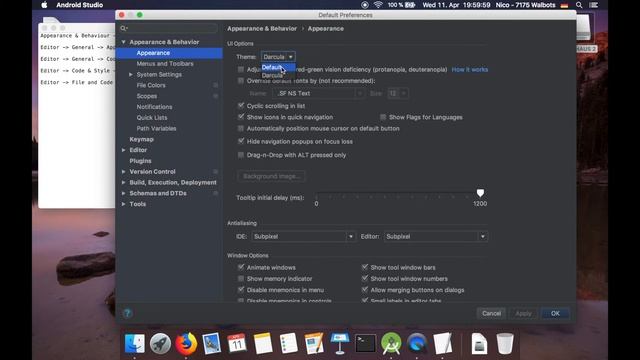Open Finder from the dock
This screenshot has width=640, height=360.
134,343
